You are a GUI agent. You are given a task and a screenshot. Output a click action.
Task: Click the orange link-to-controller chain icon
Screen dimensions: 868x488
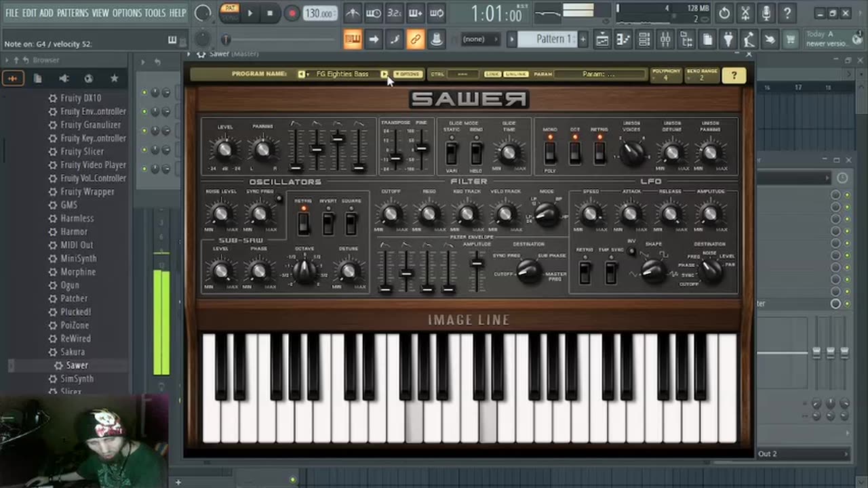click(415, 40)
